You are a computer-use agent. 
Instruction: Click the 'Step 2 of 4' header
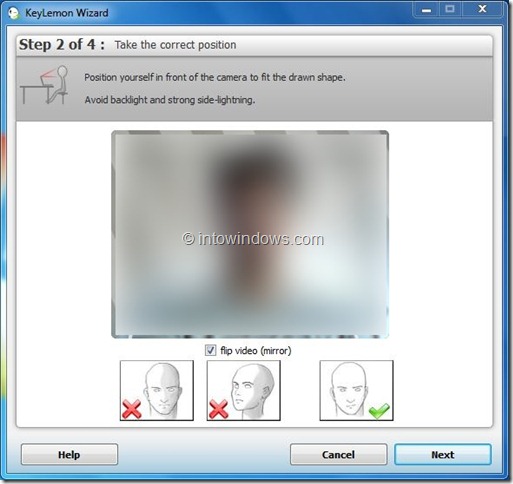(61, 45)
